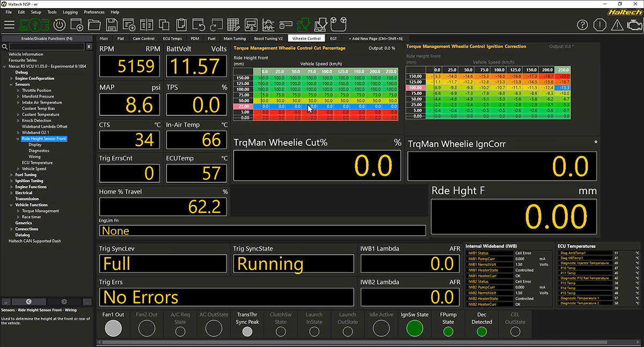The image size is (644, 347).
Task: Click the save floppy disk icon
Action: tap(112, 25)
